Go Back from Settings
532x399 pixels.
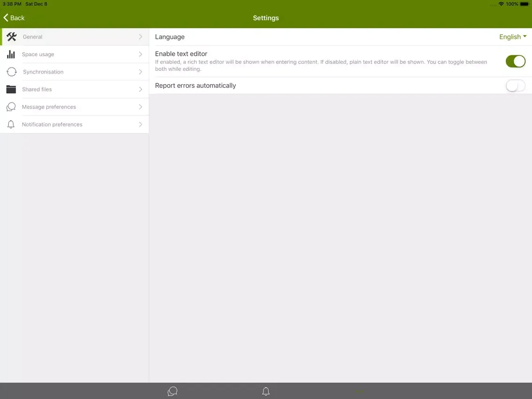click(x=14, y=18)
